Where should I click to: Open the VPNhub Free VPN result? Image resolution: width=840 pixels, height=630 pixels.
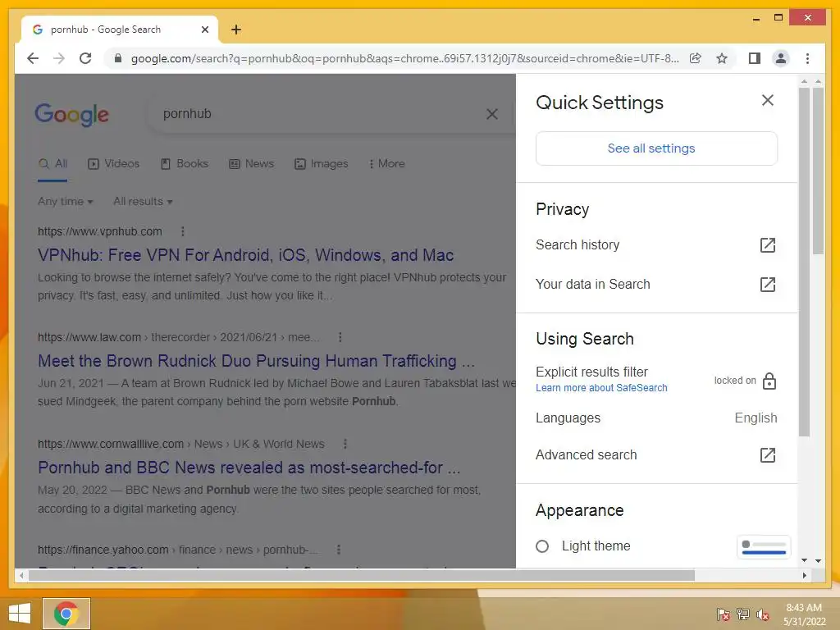click(x=245, y=255)
